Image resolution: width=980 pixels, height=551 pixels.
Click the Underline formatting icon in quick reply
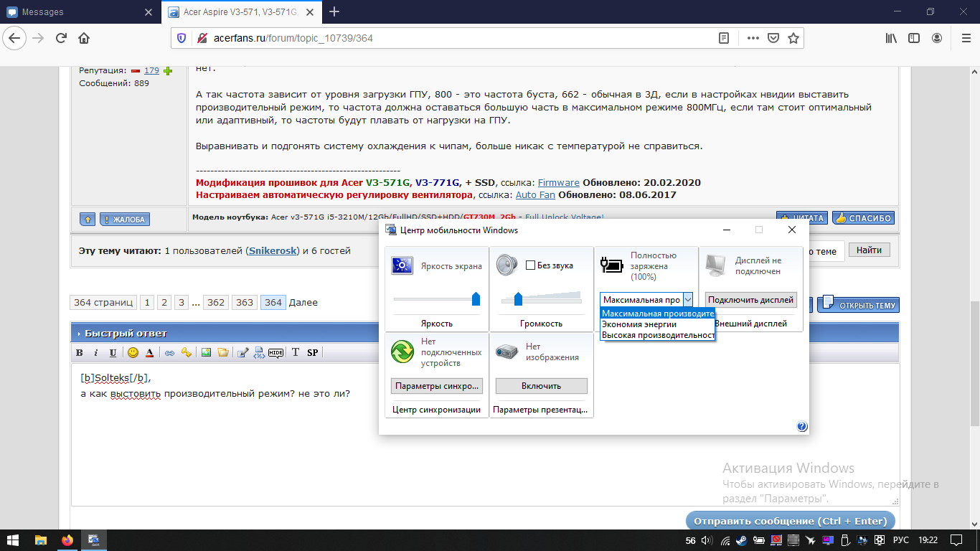click(113, 352)
